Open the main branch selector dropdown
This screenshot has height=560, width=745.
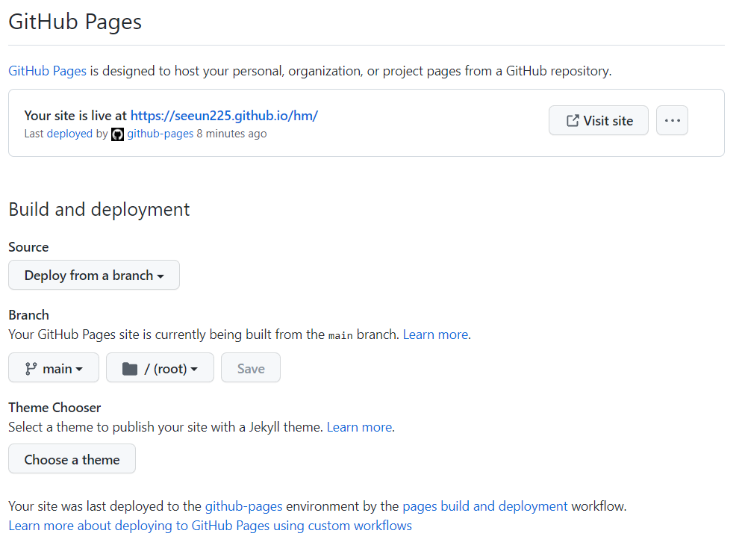pos(54,367)
